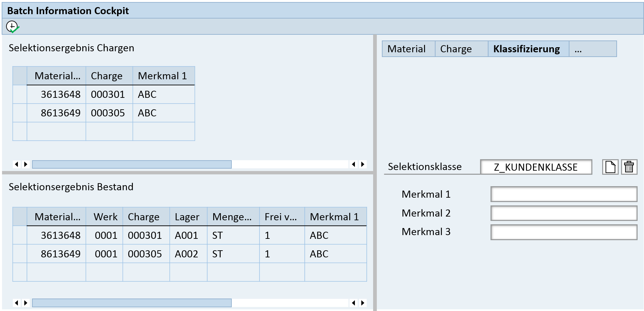This screenshot has width=644, height=311.
Task: Click Material column header in Bestand table
Action: (56, 217)
